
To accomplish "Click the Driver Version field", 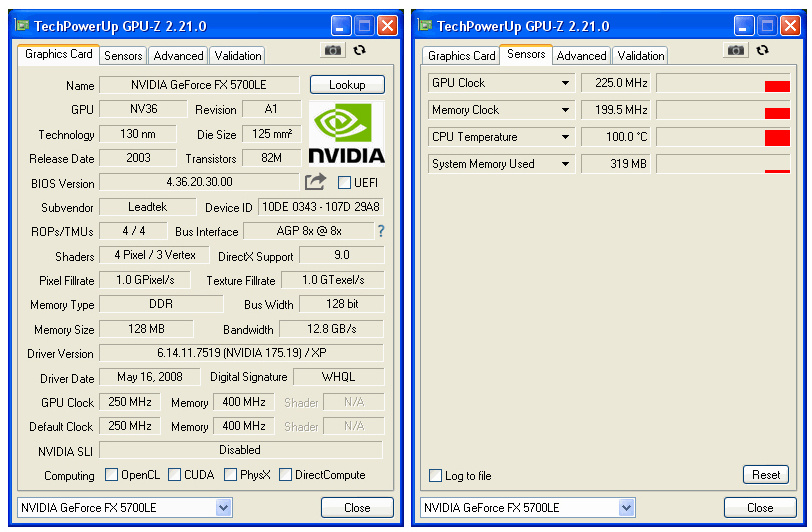I will 241,353.
